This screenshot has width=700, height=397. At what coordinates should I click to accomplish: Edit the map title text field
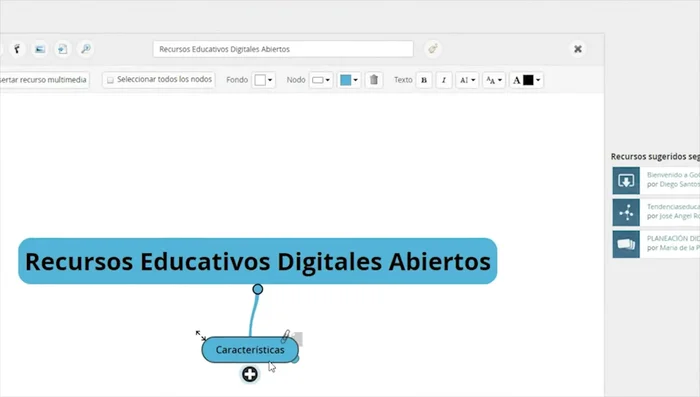coord(283,49)
